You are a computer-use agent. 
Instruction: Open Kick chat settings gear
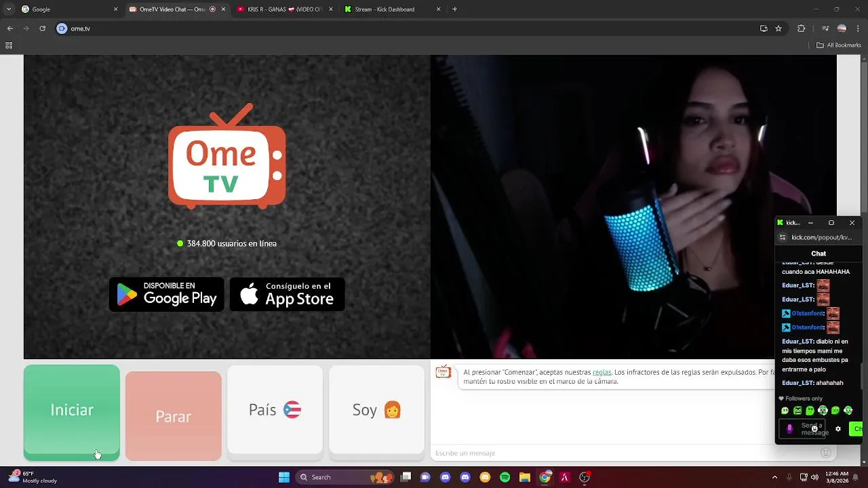838,429
